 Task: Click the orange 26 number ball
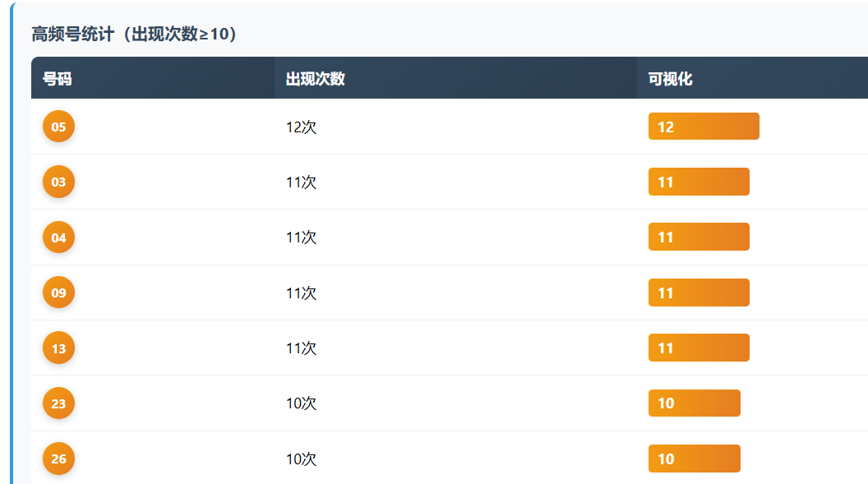pos(58,459)
